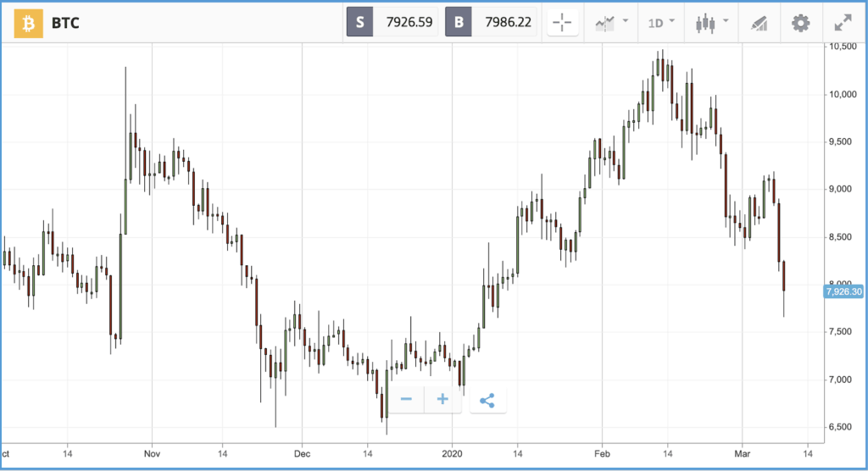Click the sell price 7926.59

(x=409, y=22)
